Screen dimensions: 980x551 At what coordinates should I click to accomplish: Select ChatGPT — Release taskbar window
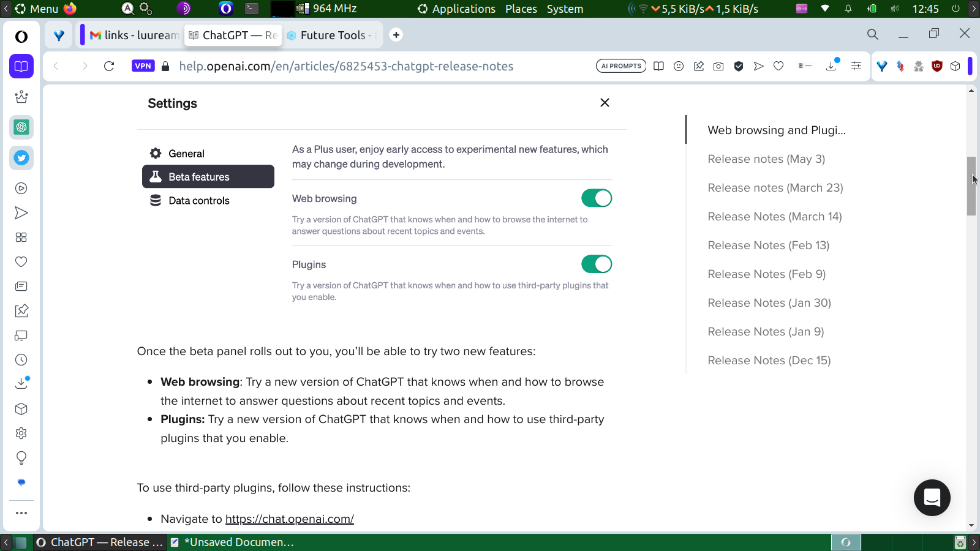[x=99, y=542]
